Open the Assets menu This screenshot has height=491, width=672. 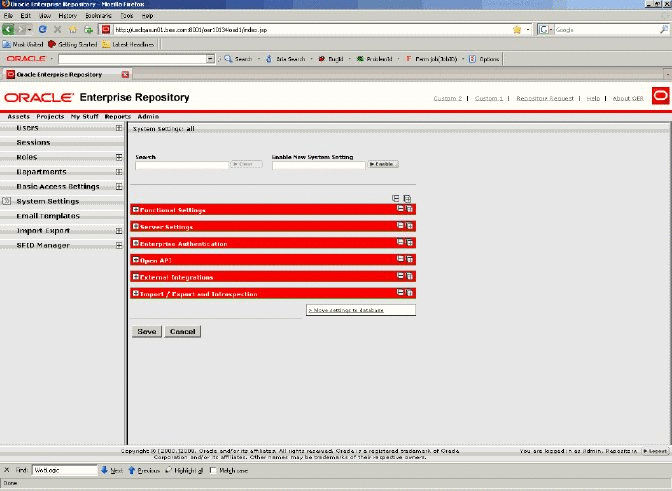pyautogui.click(x=18, y=117)
